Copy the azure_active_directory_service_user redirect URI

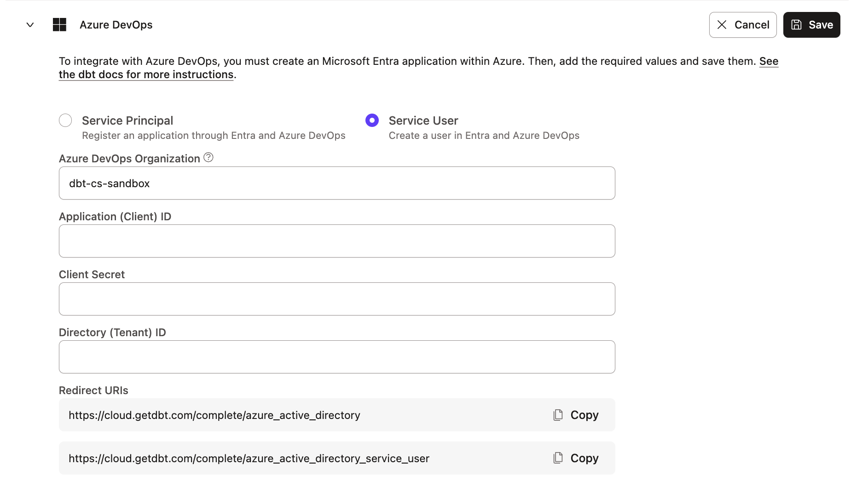[x=575, y=458]
